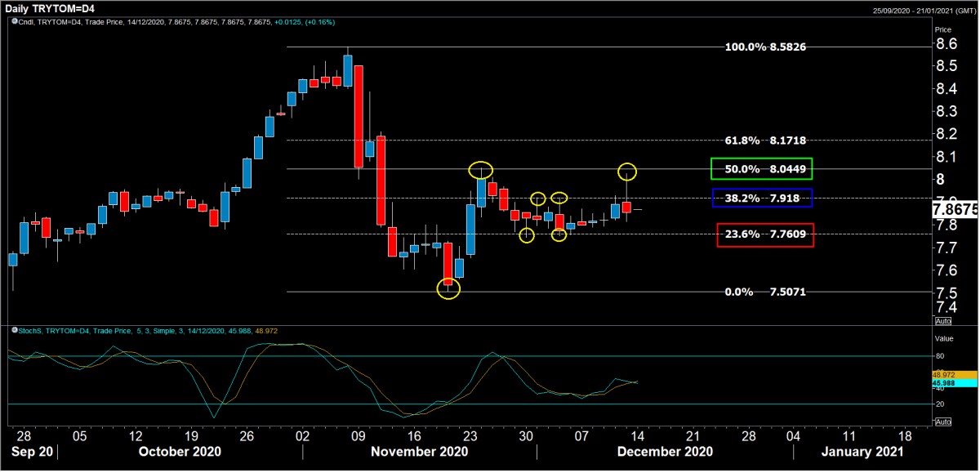Click date tick 14 in December
980x473 pixels.
(636, 436)
